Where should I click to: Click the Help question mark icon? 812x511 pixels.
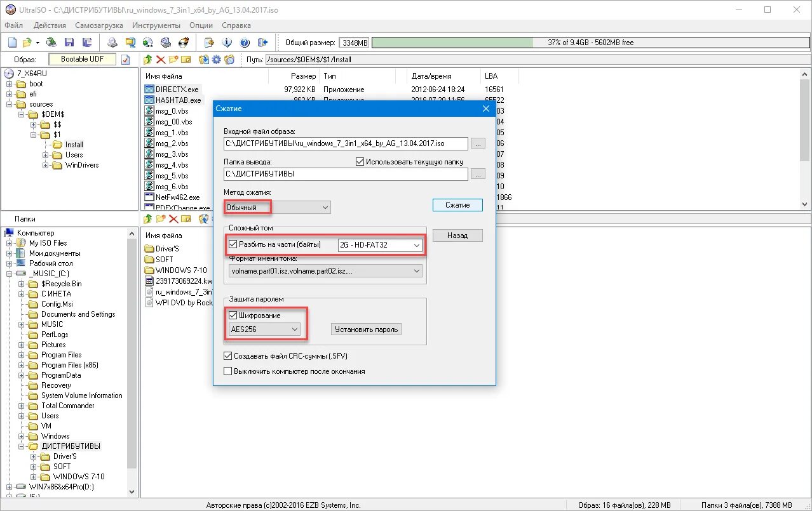click(245, 43)
